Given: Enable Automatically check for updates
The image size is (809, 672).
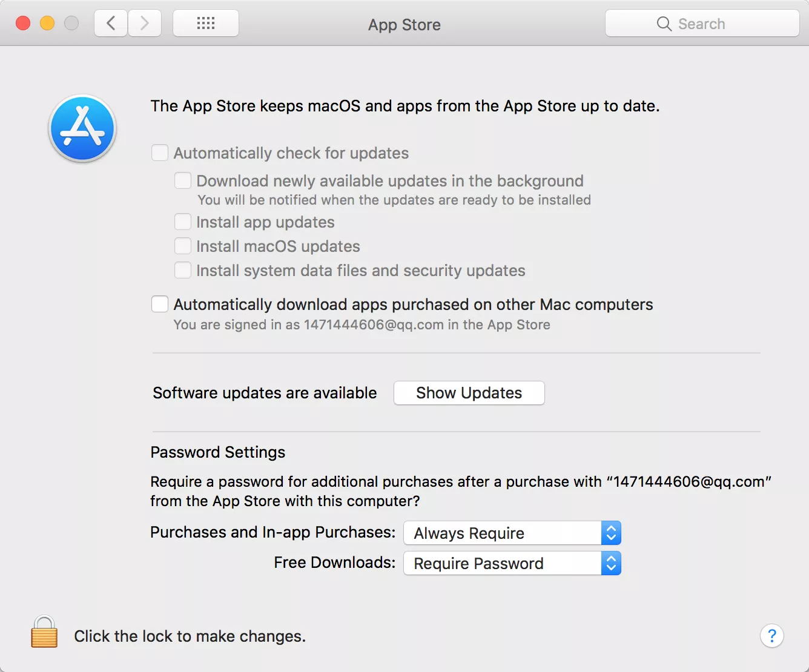Looking at the screenshot, I should pos(160,153).
